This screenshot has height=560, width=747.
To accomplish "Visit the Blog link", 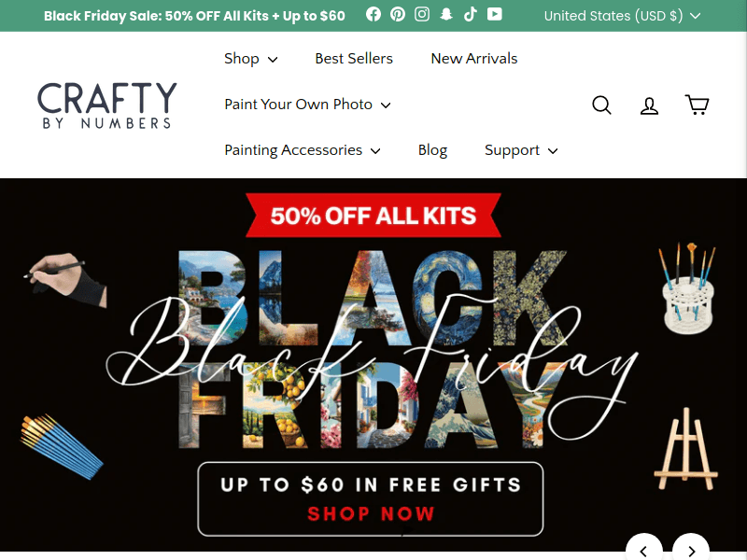I will [432, 150].
